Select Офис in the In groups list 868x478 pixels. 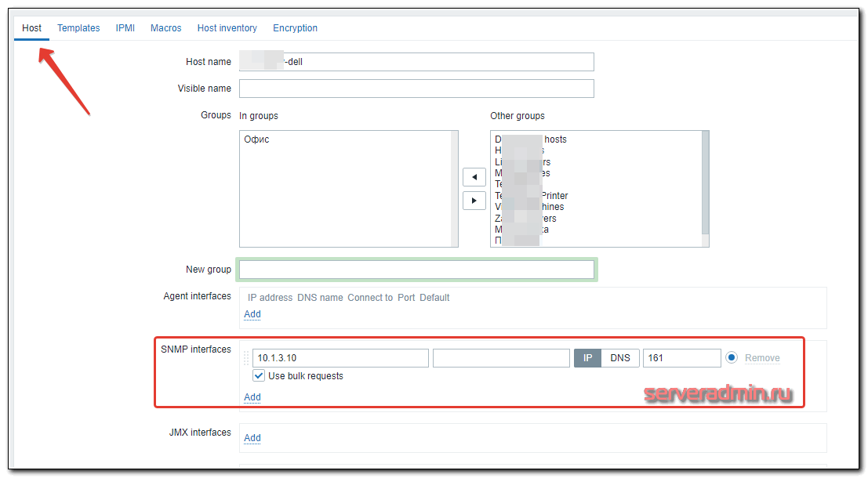257,139
